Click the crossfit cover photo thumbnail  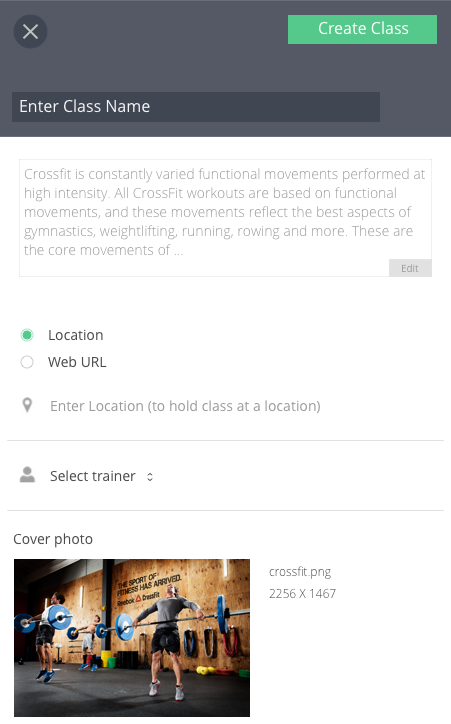point(132,638)
